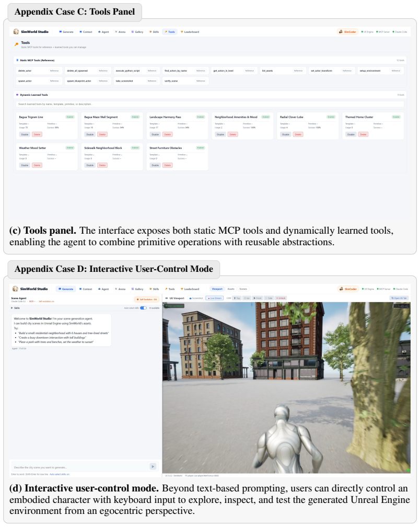420x527 pixels.
Task: Select the spawn_blueprint_actor static tool
Action: (87, 81)
